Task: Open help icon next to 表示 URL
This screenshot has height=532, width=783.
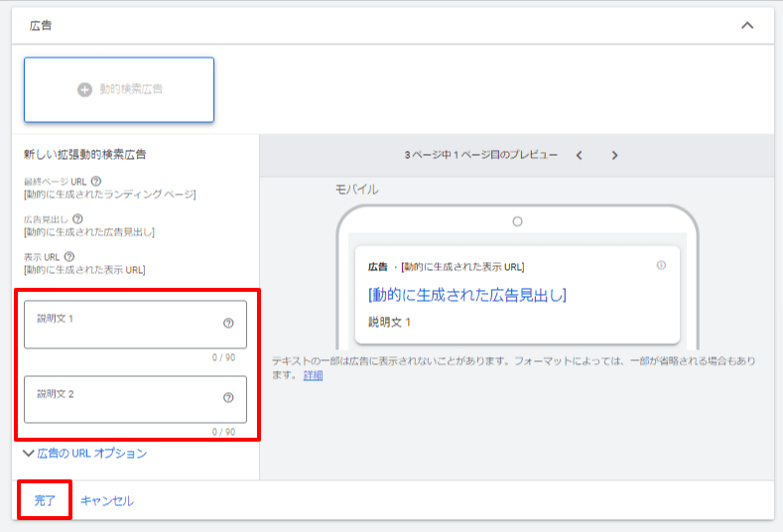Action: [69, 257]
